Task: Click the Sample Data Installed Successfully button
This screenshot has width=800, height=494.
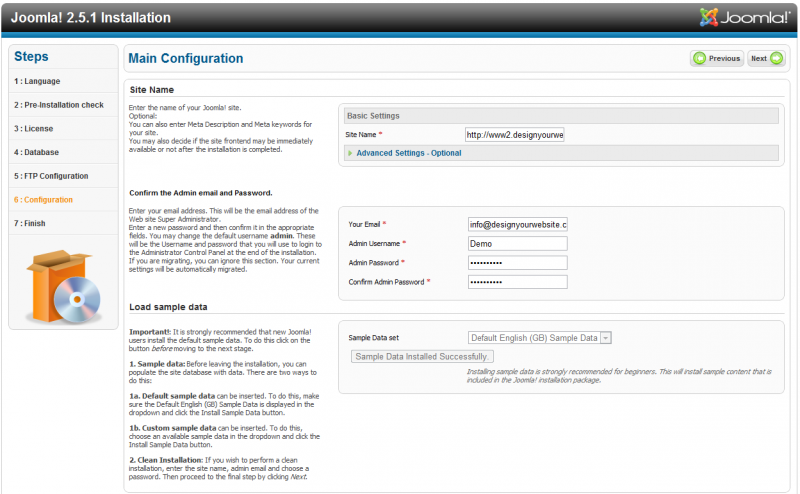Action: [x=422, y=356]
